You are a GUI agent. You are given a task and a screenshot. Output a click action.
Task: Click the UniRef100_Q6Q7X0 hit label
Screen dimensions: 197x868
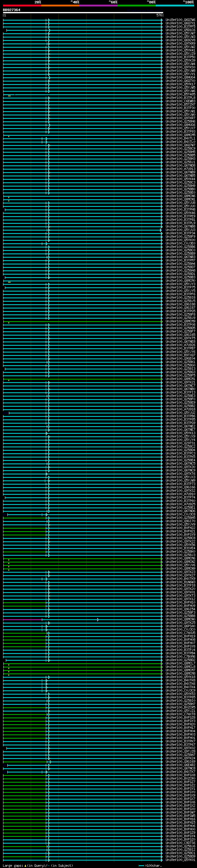(x=180, y=81)
